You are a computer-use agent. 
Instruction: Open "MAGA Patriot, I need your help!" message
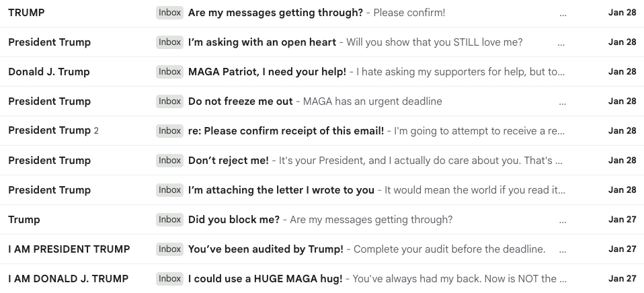coord(267,72)
